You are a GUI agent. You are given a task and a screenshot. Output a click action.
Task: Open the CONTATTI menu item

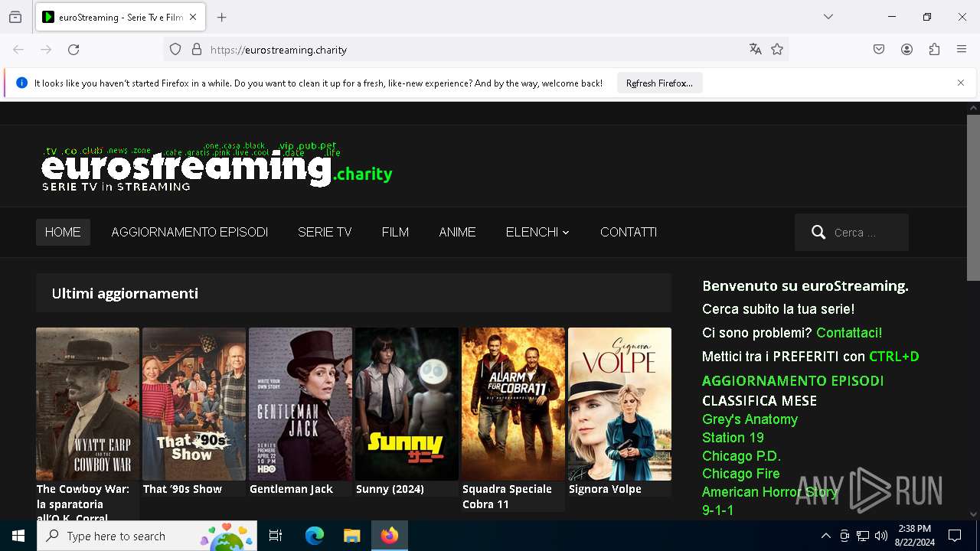pyautogui.click(x=629, y=233)
